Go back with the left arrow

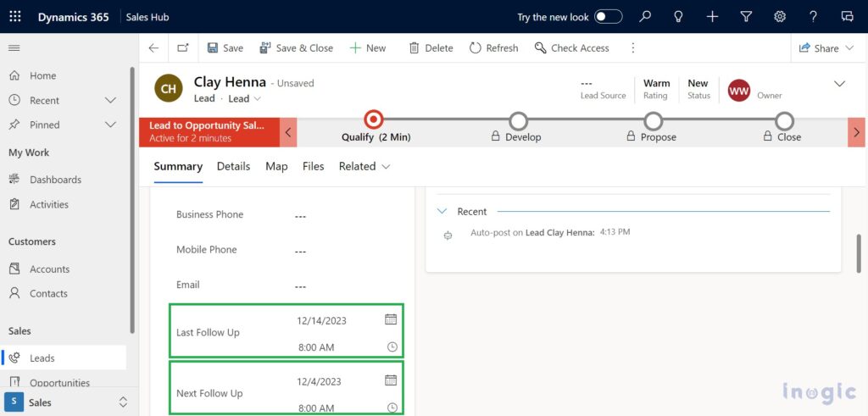pos(153,48)
